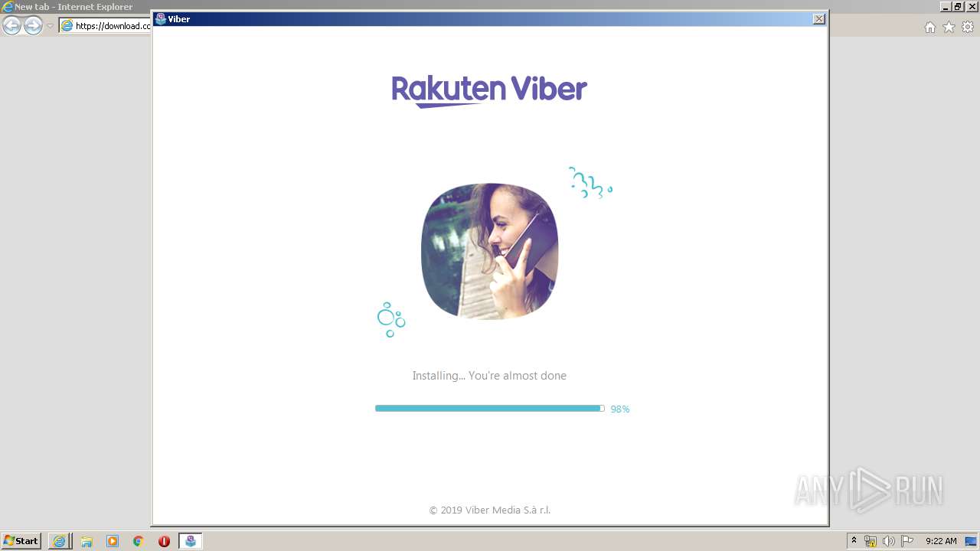Open Internet Explorer from the taskbar

tap(59, 541)
